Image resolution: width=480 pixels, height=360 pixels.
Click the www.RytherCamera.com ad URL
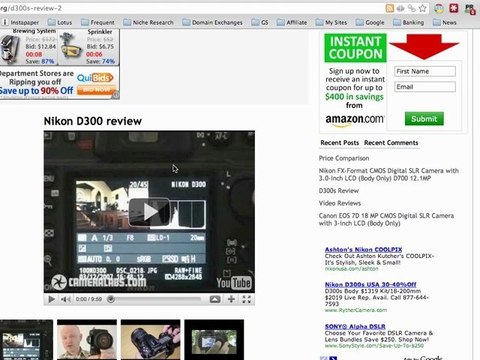(x=356, y=310)
